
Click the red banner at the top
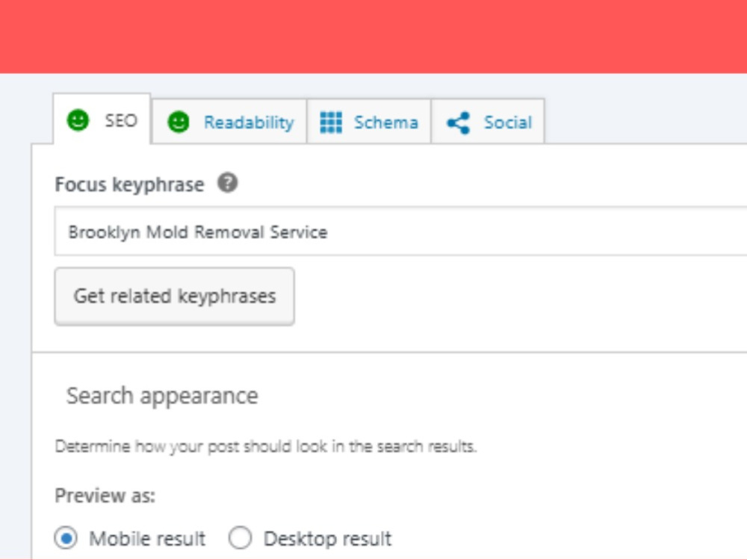pos(373,37)
